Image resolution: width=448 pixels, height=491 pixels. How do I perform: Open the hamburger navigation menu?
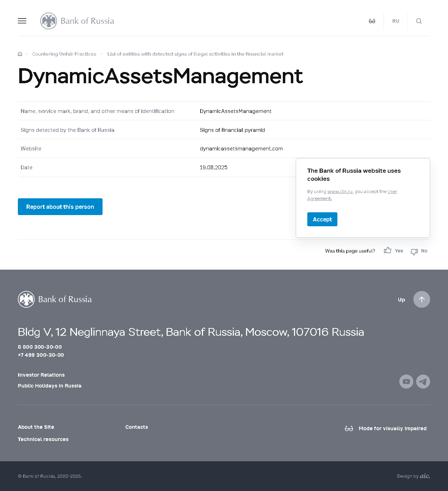22,21
